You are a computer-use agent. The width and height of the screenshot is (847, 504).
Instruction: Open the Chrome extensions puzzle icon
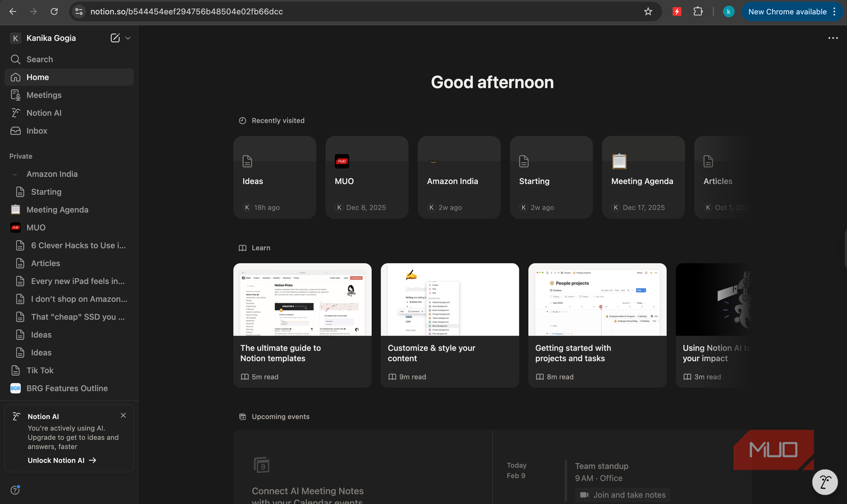tap(698, 11)
